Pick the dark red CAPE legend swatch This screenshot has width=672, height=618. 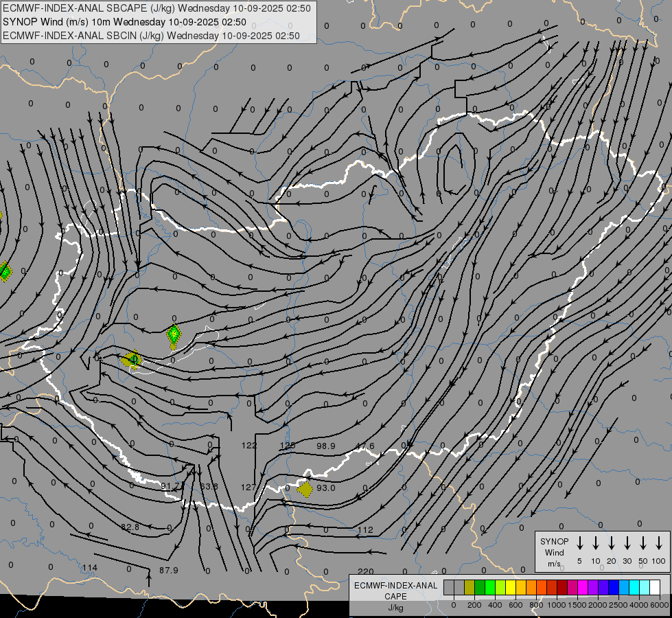point(562,587)
